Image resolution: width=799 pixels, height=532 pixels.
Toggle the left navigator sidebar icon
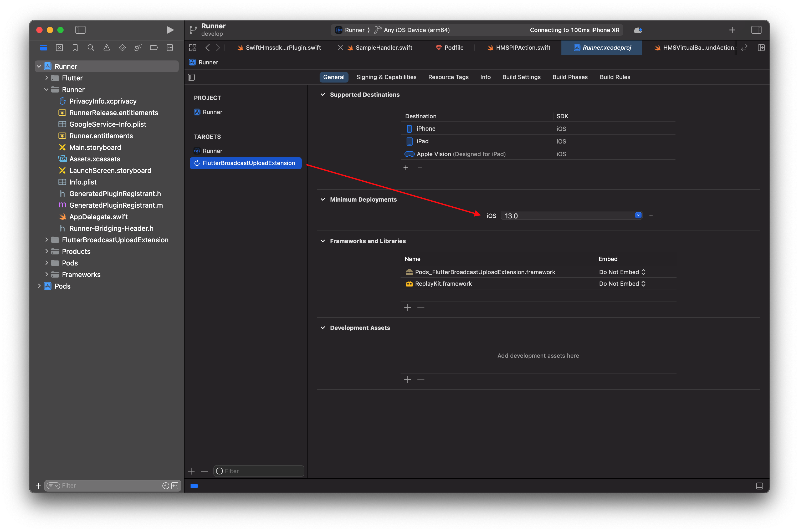(x=80, y=30)
